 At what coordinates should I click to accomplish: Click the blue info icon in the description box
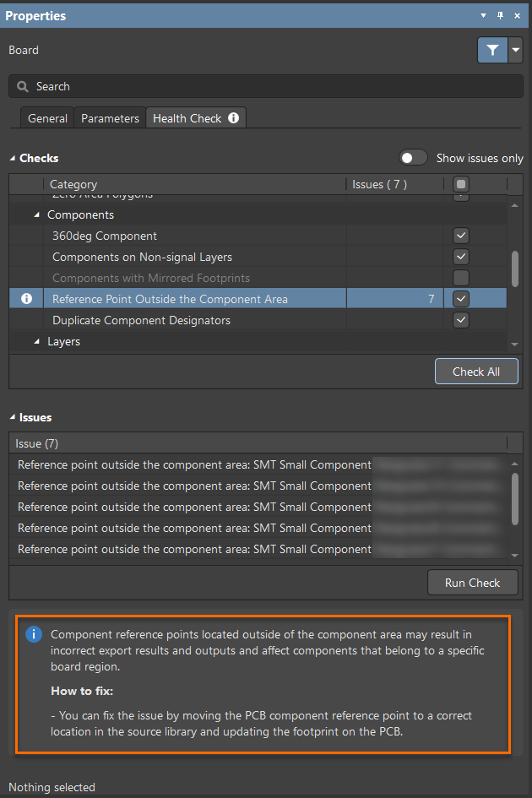coord(34,634)
